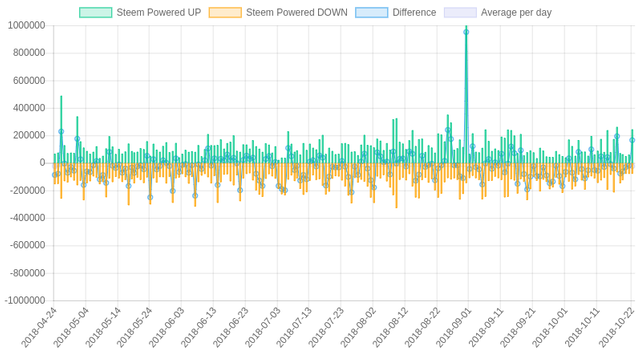640x361 pixels.
Task: Select the y-axis label -200000
Action: [28, 191]
